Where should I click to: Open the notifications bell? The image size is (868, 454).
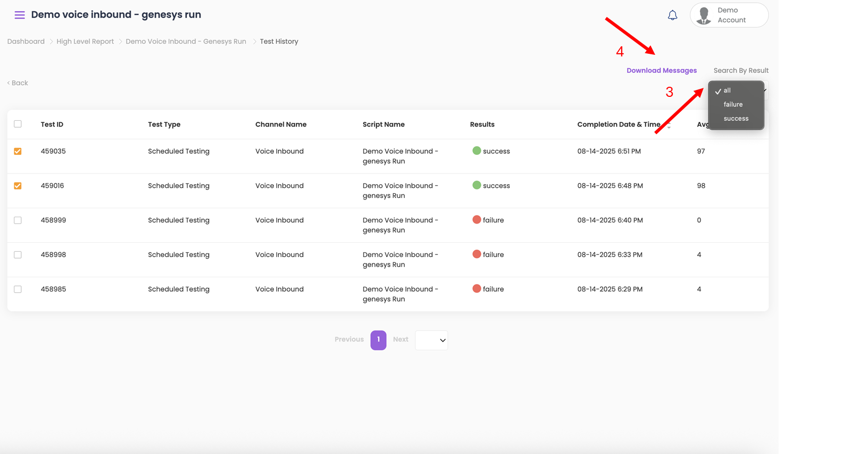coord(672,15)
